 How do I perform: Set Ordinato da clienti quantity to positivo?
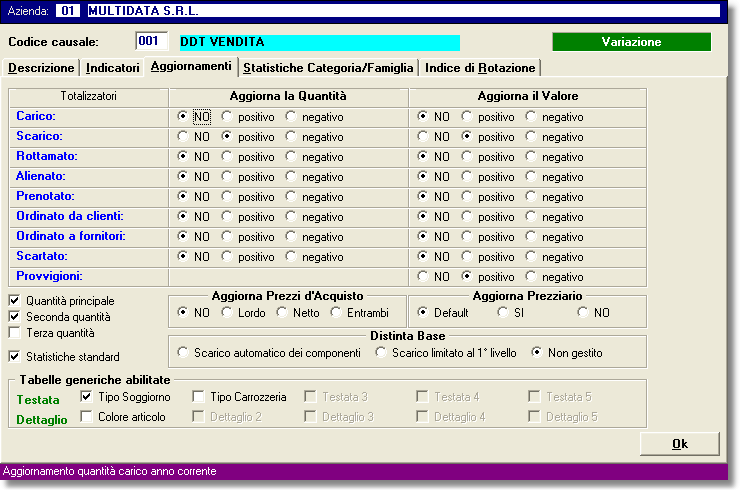point(227,217)
